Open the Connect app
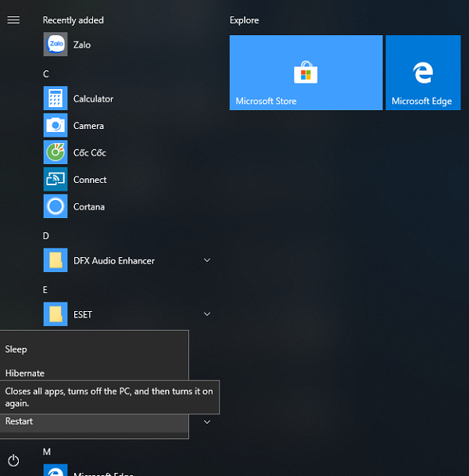The height and width of the screenshot is (476, 469). coord(55,180)
